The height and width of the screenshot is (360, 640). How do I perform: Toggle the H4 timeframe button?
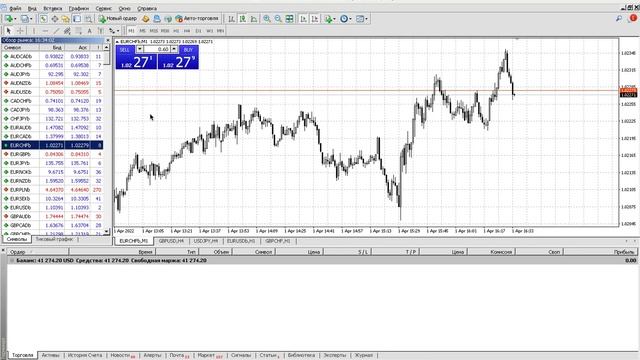pos(187,31)
